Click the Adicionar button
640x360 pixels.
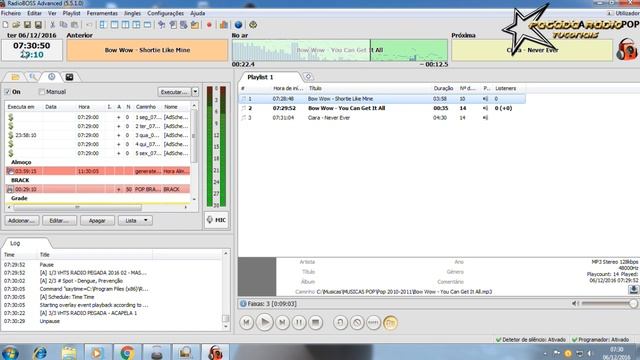[22, 220]
